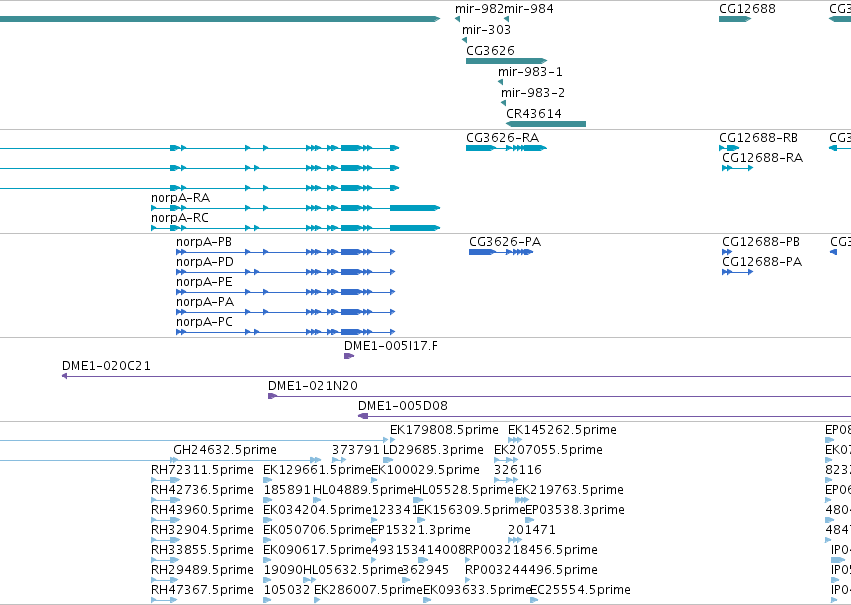This screenshot has width=851, height=605.
Task: Open the EK034204.5prime EST label
Action: point(317,510)
